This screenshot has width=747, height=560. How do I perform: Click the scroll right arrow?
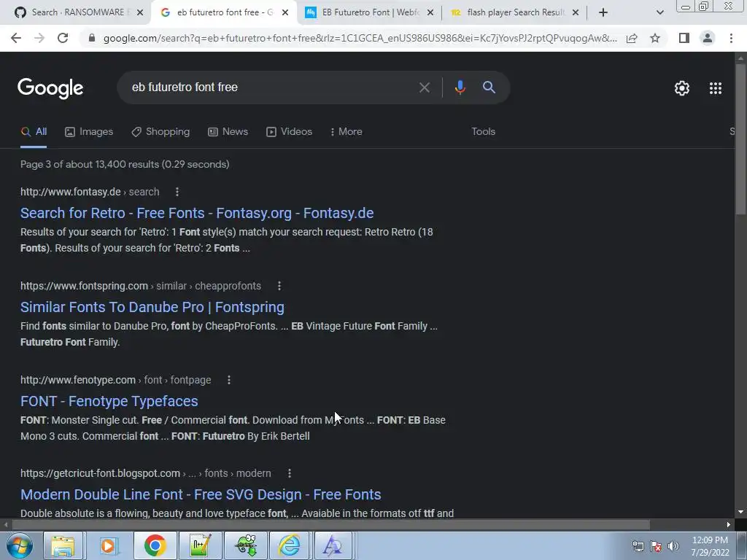pos(729,525)
